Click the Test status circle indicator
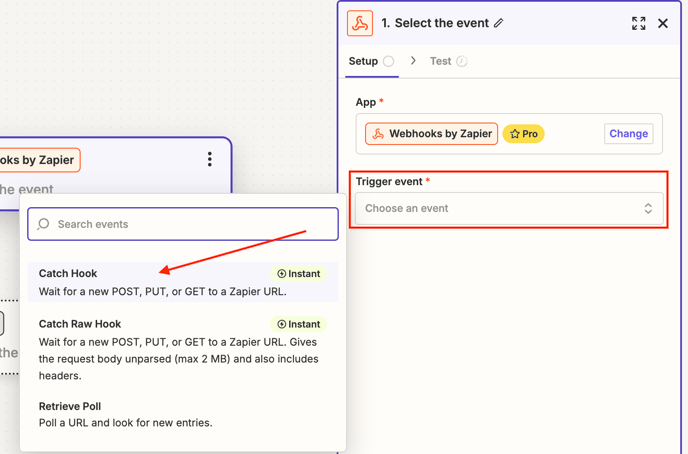 pyautogui.click(x=462, y=61)
